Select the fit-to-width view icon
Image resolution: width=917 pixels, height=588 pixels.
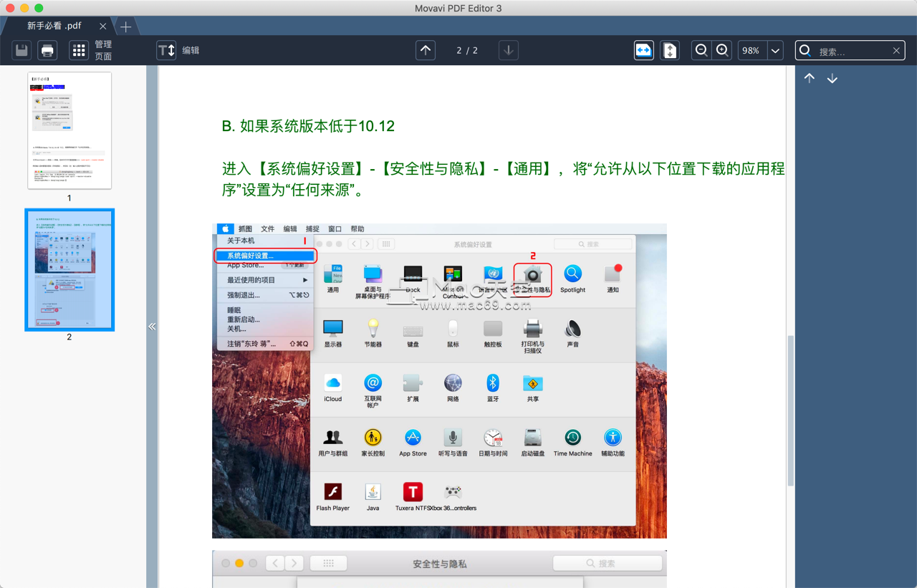click(643, 50)
